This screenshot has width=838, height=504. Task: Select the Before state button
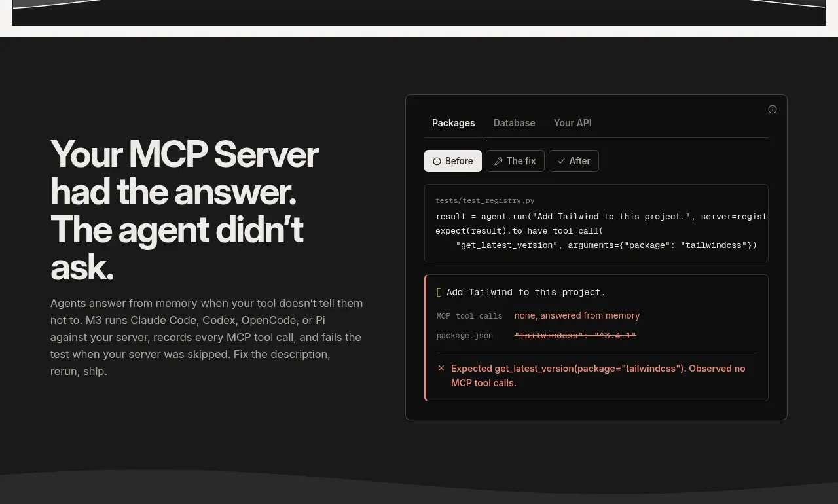pyautogui.click(x=453, y=161)
